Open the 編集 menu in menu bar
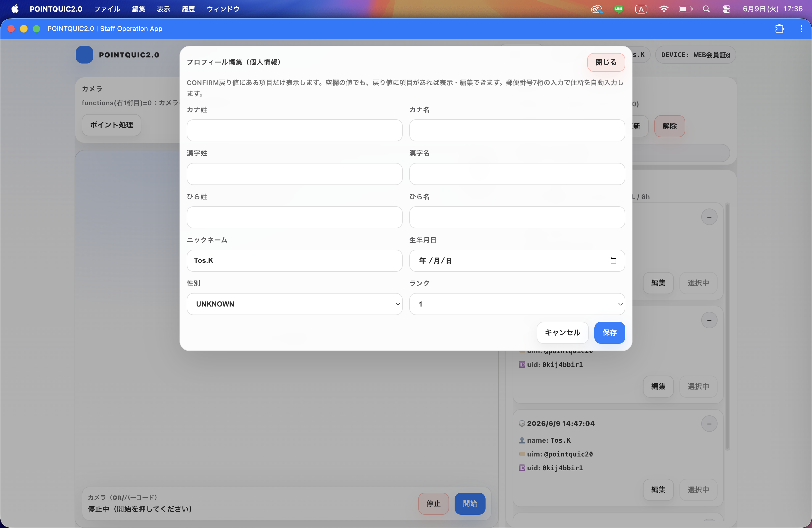The width and height of the screenshot is (812, 528). point(139,9)
